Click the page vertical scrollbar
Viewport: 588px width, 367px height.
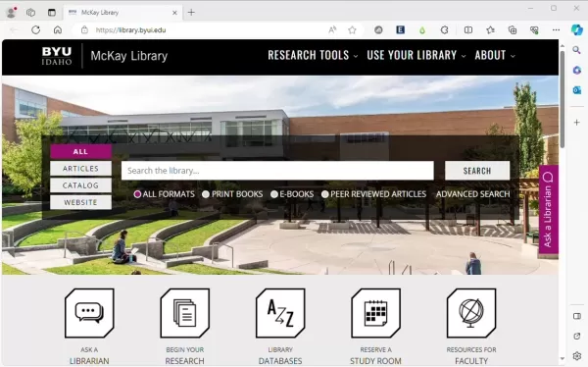(563, 100)
